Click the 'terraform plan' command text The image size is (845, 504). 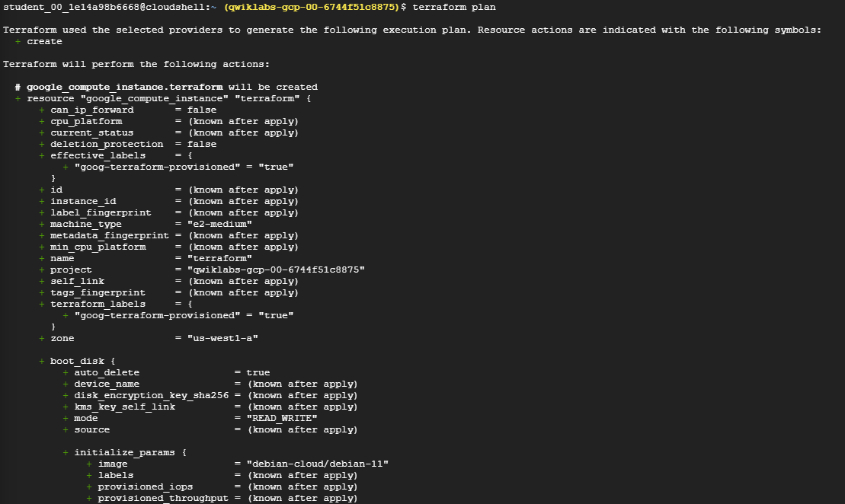point(454,7)
